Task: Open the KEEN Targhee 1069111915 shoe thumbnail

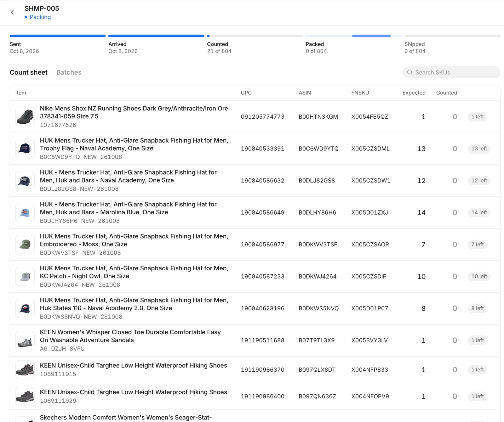Action: tap(25, 370)
